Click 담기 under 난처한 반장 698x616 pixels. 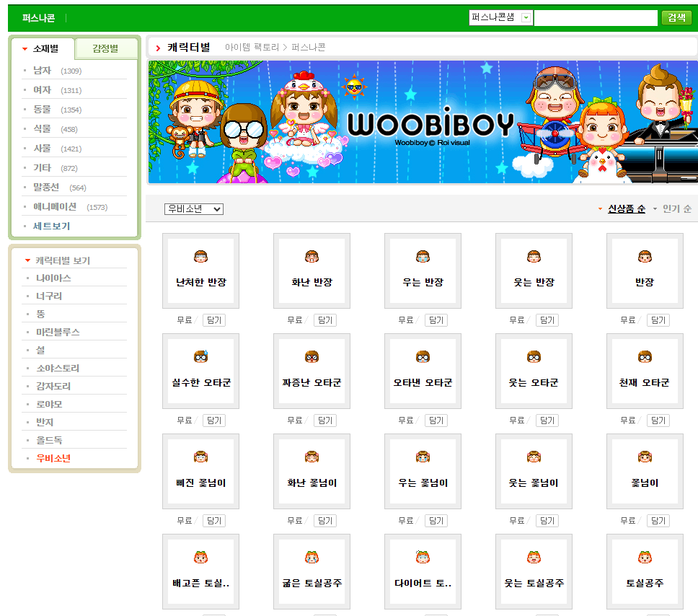(214, 320)
